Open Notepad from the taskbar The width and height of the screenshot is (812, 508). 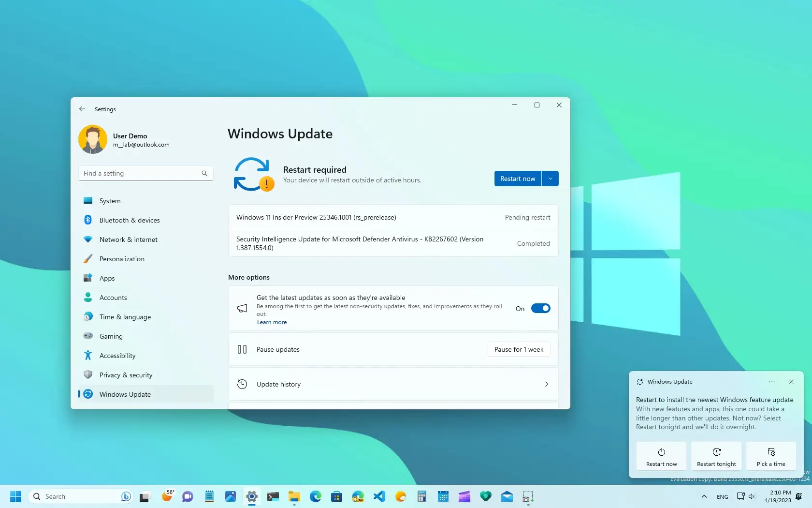209,496
